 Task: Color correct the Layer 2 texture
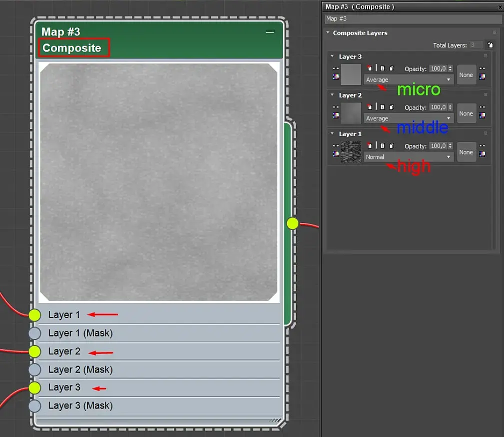pyautogui.click(x=336, y=115)
